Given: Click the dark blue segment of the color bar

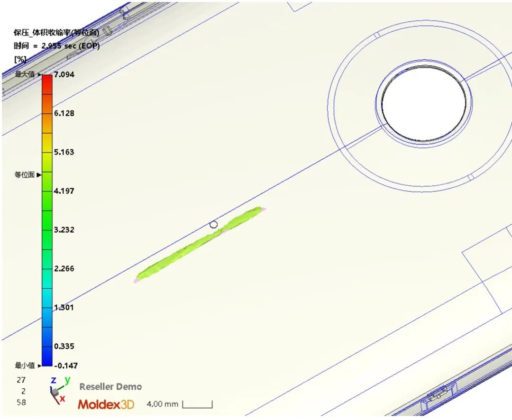Looking at the screenshot, I should [47, 356].
